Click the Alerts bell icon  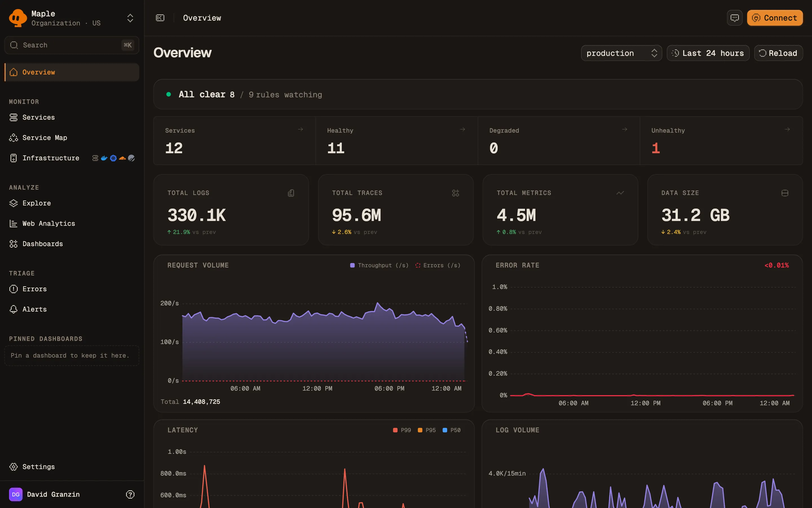click(x=14, y=309)
